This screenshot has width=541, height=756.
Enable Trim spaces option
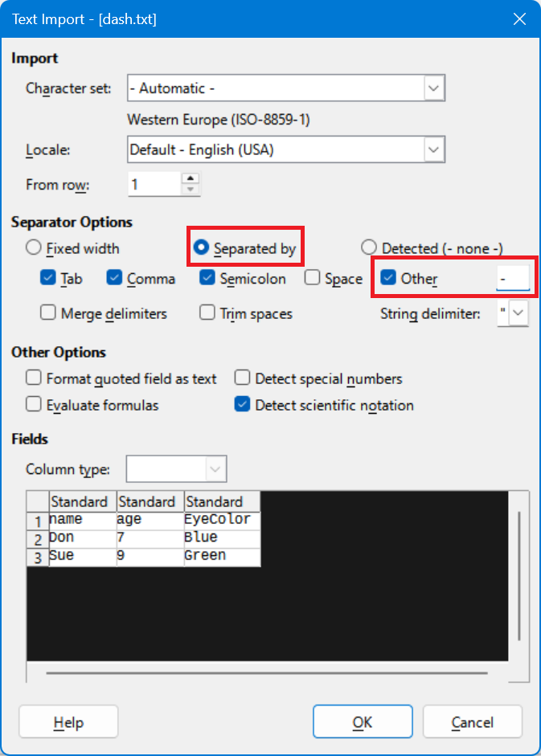pyautogui.click(x=207, y=313)
